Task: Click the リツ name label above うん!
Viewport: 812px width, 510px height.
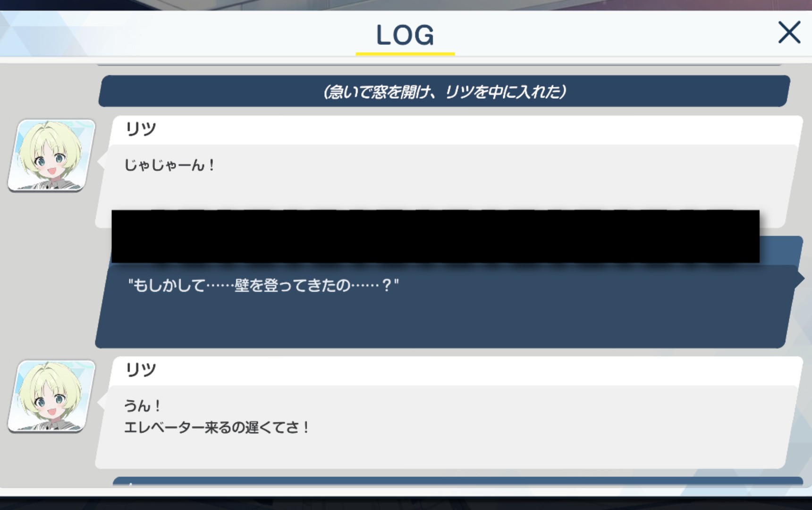Action: (x=141, y=369)
